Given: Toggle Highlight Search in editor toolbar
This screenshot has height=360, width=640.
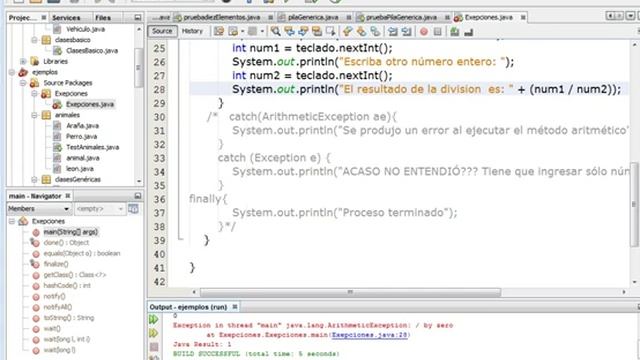Looking at the screenshot, I should click(x=317, y=31).
